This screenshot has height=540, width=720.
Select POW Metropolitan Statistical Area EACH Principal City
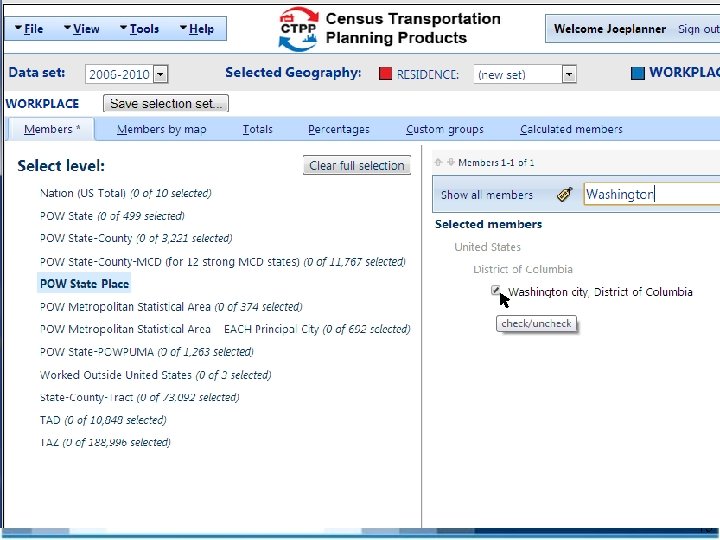225,329
